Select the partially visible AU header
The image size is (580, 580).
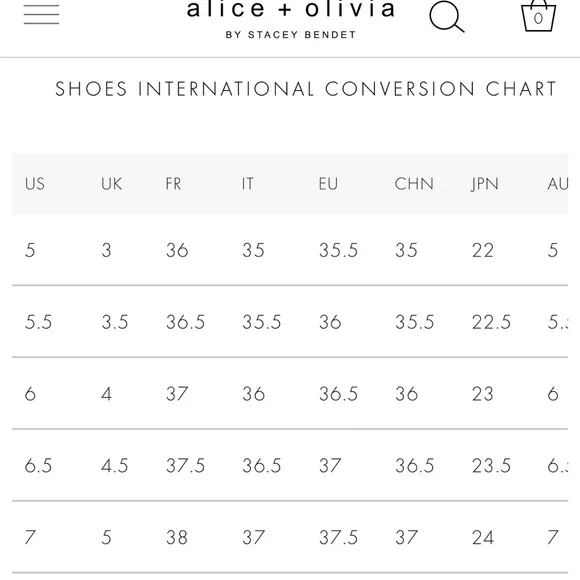coord(557,184)
